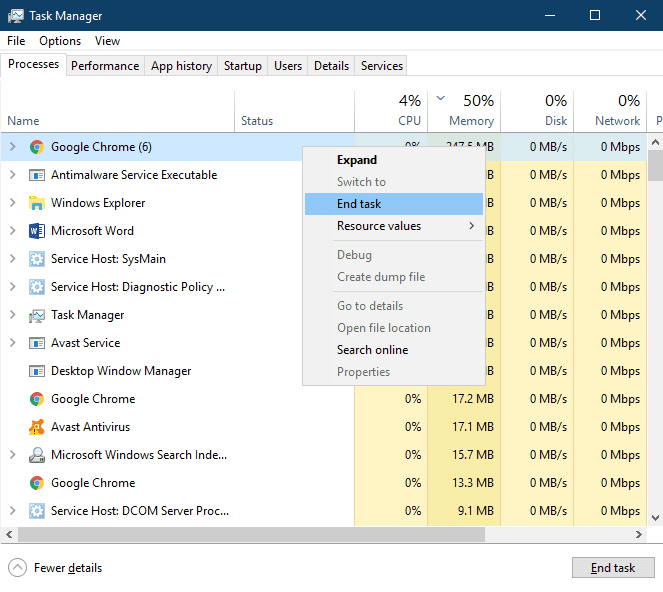Choose End task in the context menu

[394, 204]
